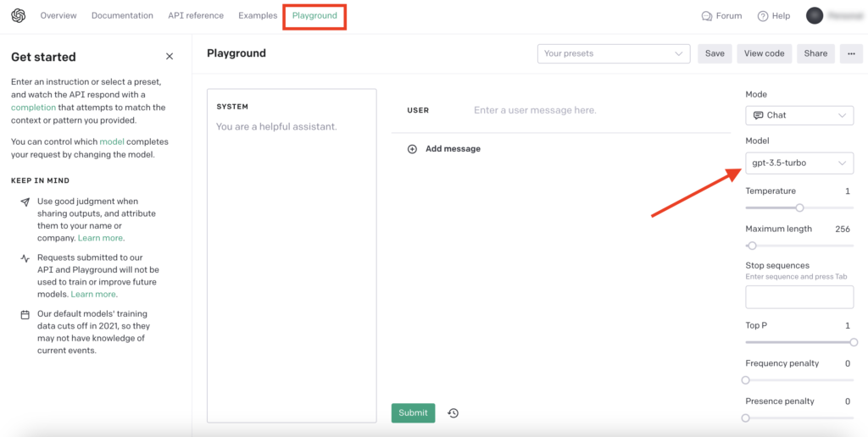Close the Get started panel

(x=170, y=57)
